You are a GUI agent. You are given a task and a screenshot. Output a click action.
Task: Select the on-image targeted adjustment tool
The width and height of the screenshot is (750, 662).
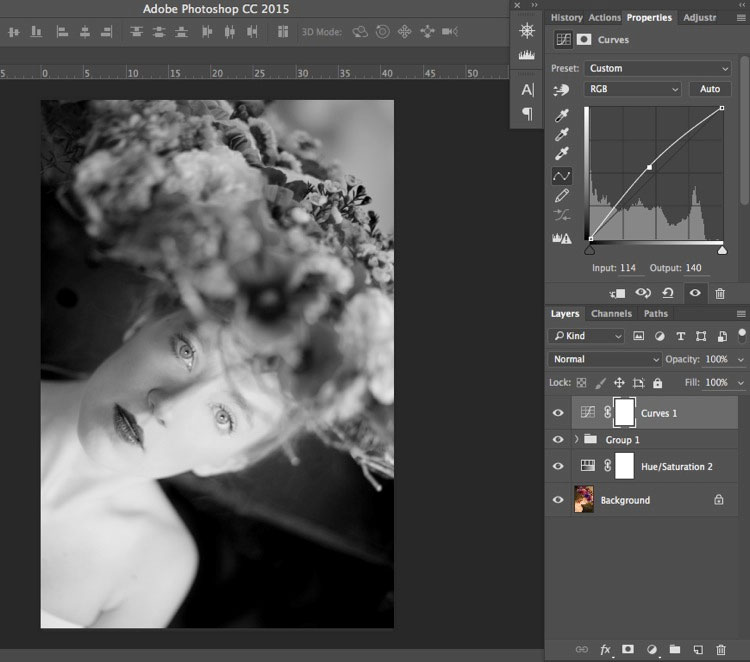coord(561,89)
